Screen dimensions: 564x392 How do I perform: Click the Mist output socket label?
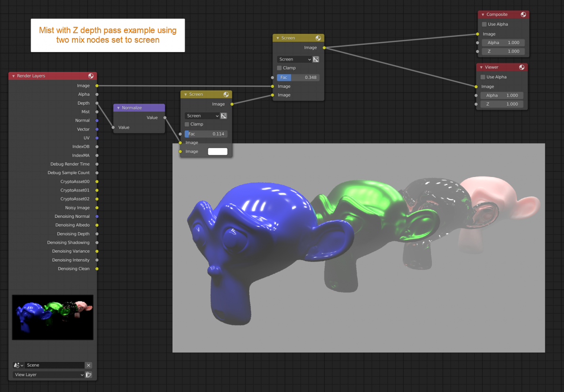coord(85,111)
